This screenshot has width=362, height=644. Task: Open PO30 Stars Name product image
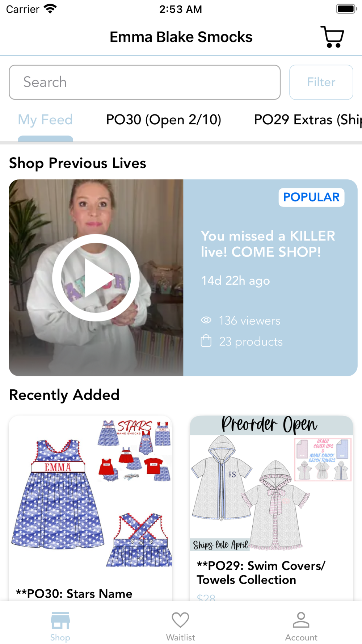[90, 497]
